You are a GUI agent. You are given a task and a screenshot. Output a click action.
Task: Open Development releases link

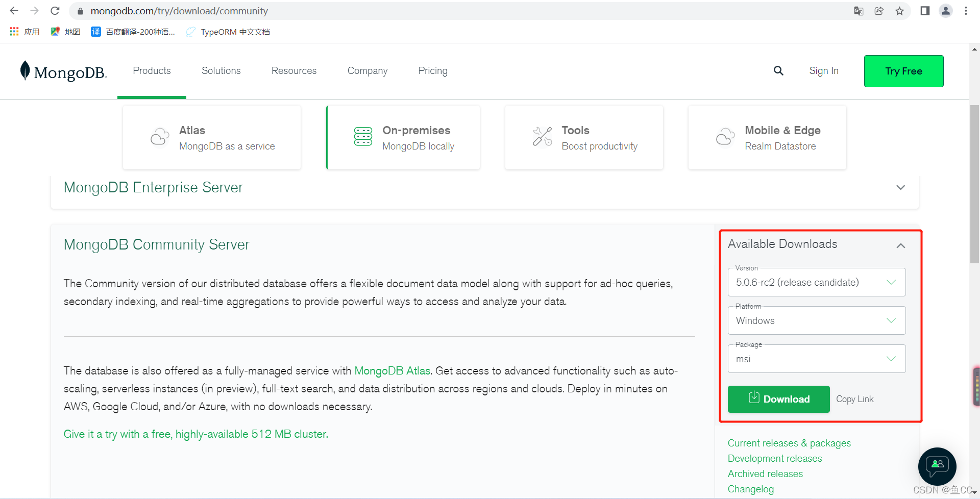[x=775, y=459]
